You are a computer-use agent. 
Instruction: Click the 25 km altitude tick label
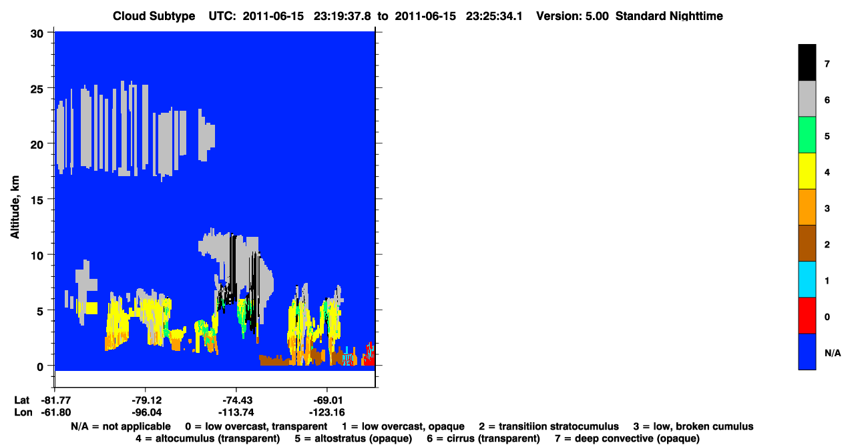[38, 88]
